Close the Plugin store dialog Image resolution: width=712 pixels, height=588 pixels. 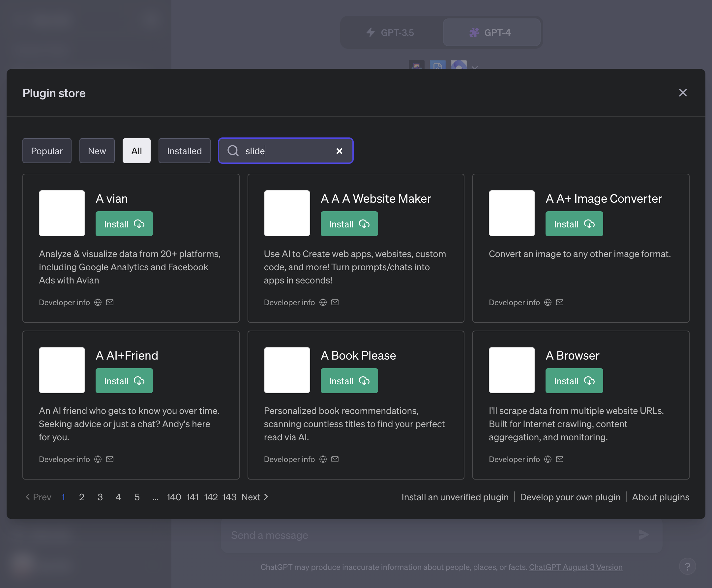[683, 93]
